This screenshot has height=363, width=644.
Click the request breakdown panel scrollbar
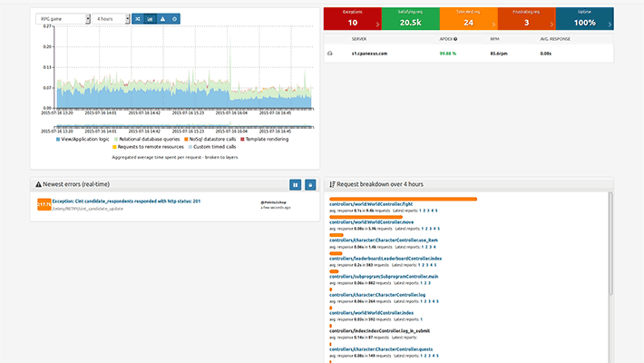point(610,245)
